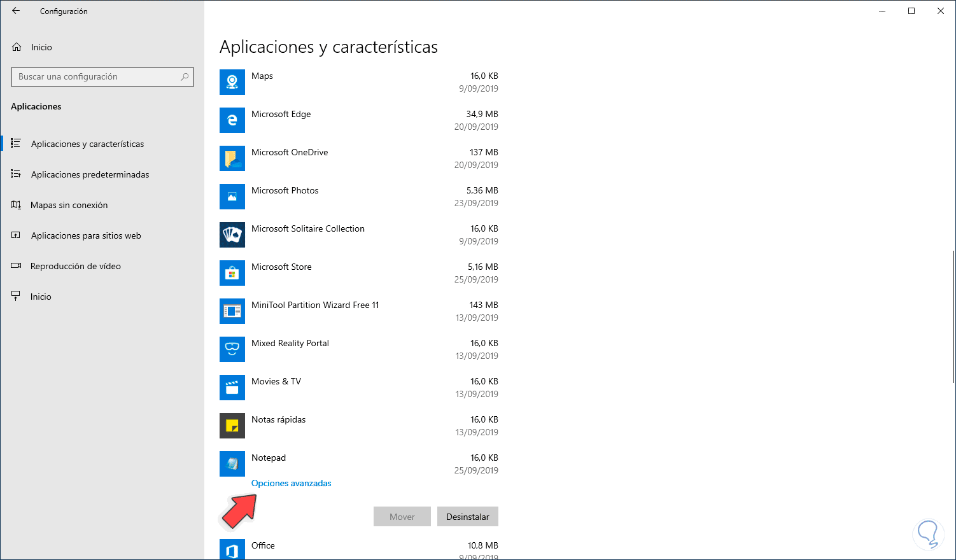
Task: Click the Aplicaciones sidebar heading
Action: click(36, 106)
